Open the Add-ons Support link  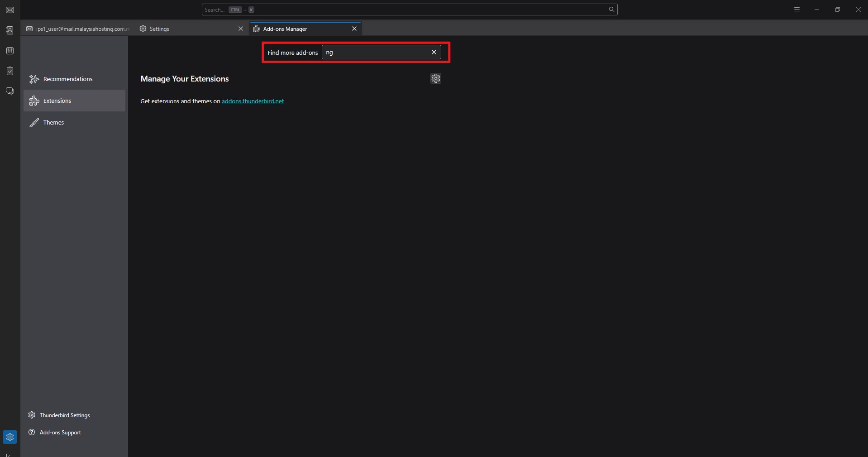[x=60, y=433]
